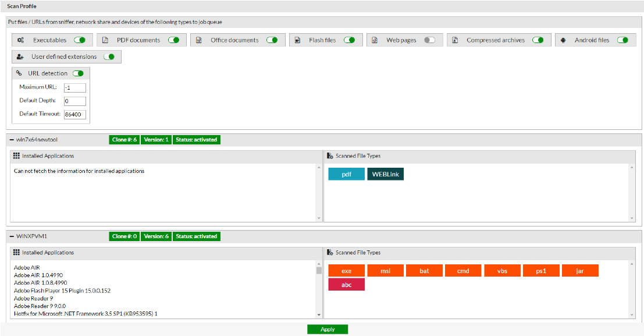The width and height of the screenshot is (644, 336).
Task: Click the ps1 file type tag
Action: click(541, 271)
